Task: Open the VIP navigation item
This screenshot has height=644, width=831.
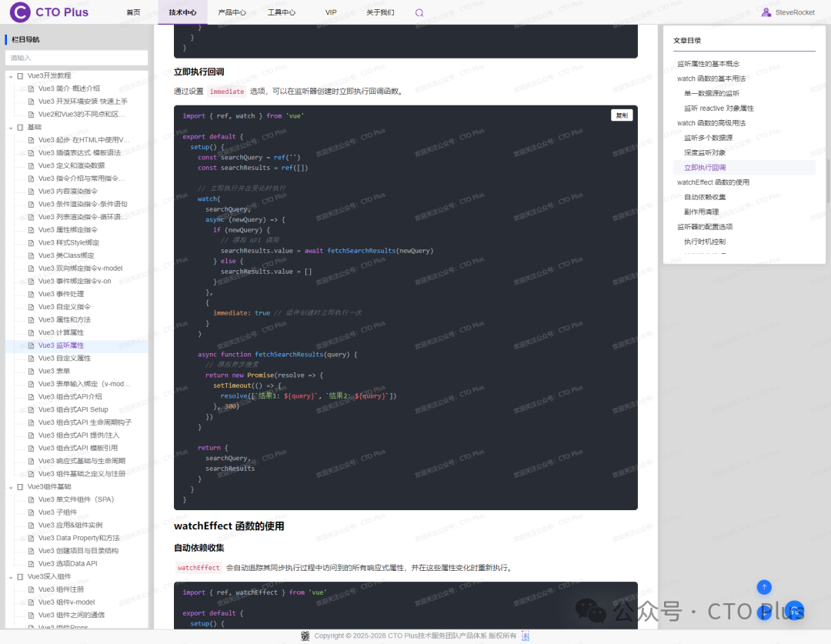Action: (331, 12)
